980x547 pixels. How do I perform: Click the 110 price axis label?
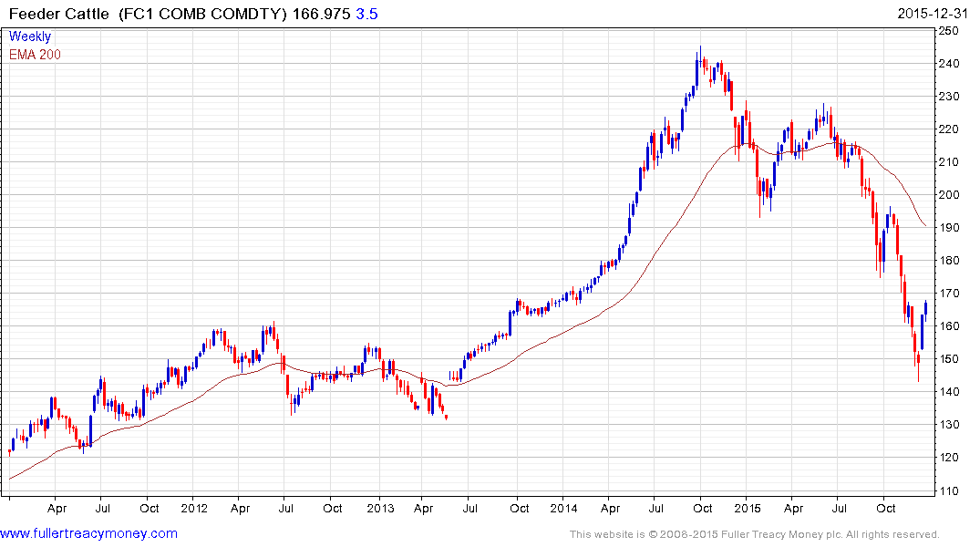[949, 490]
